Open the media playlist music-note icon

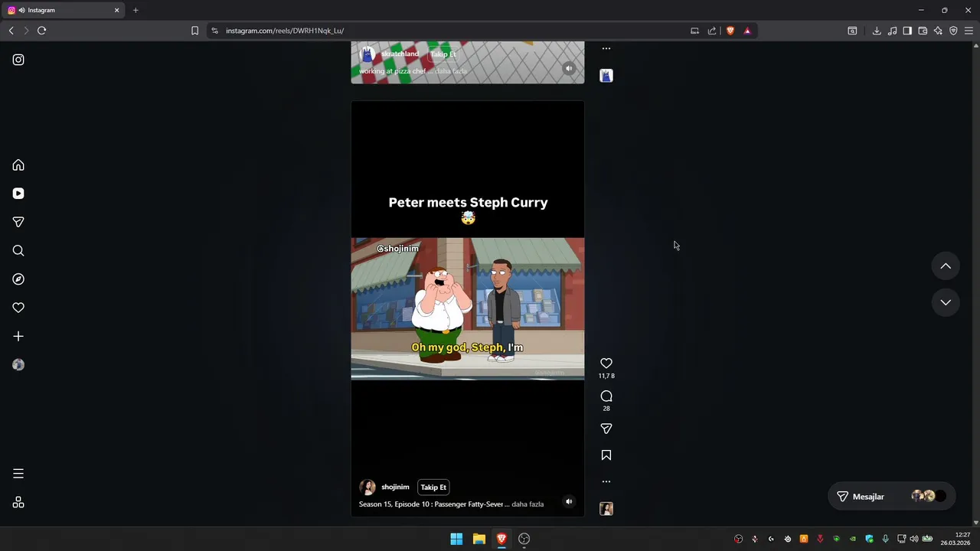(892, 31)
